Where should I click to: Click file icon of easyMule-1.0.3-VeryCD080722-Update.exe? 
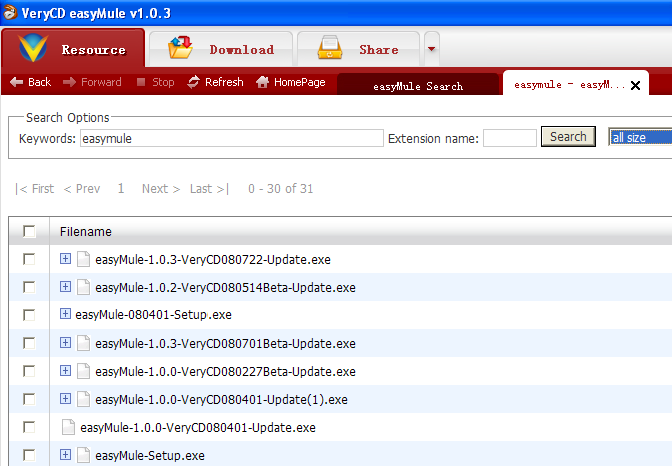click(x=84, y=259)
